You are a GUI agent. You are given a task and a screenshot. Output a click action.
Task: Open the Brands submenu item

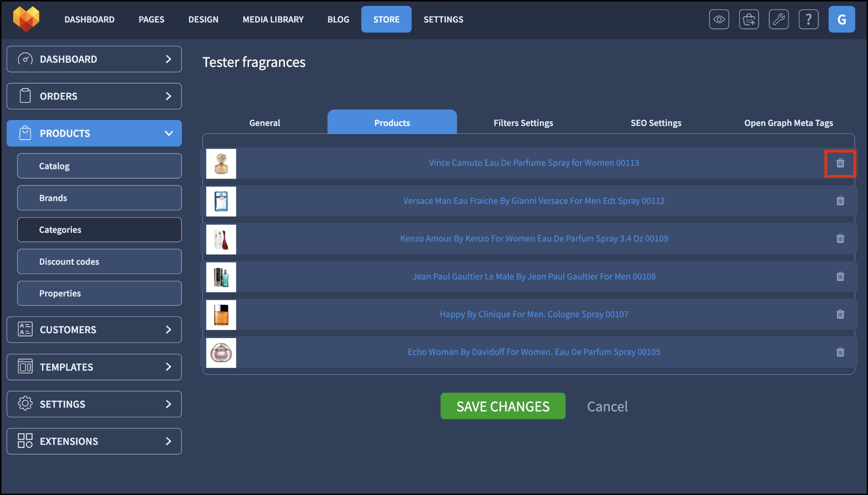[x=99, y=198]
